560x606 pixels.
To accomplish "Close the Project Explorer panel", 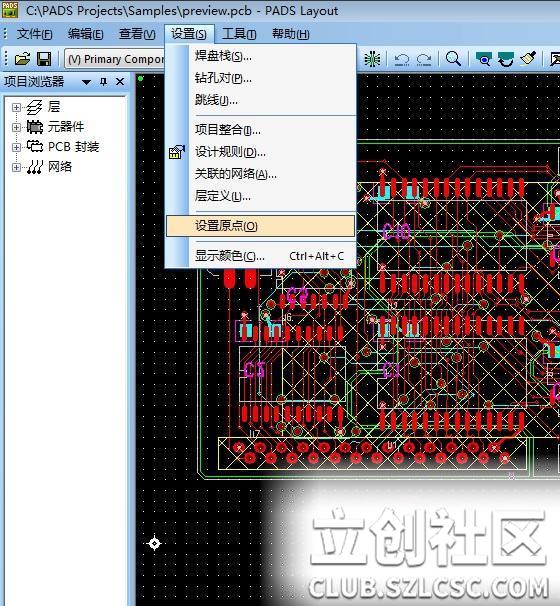I will 120,82.
